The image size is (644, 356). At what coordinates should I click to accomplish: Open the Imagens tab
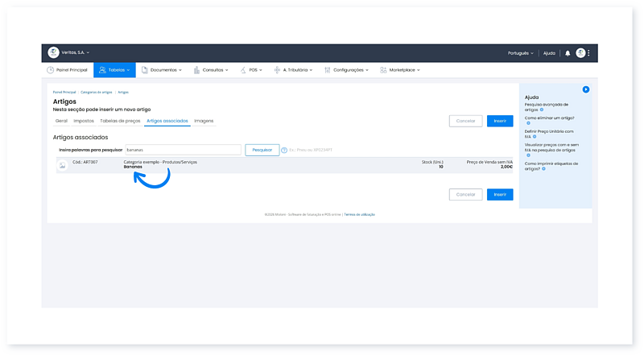[x=204, y=121]
